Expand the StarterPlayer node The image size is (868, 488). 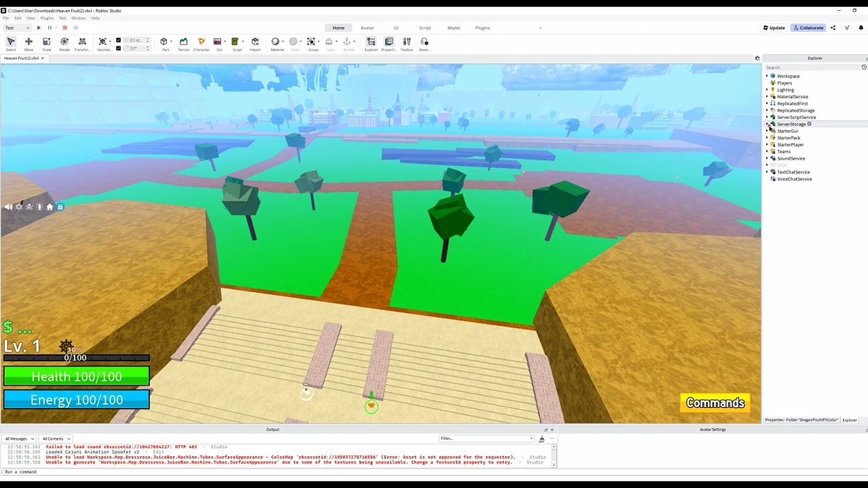(x=767, y=144)
